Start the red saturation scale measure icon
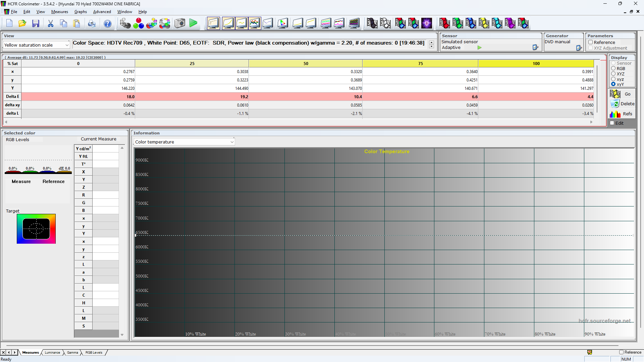Image resolution: width=644 pixels, height=362 pixels. [x=444, y=23]
